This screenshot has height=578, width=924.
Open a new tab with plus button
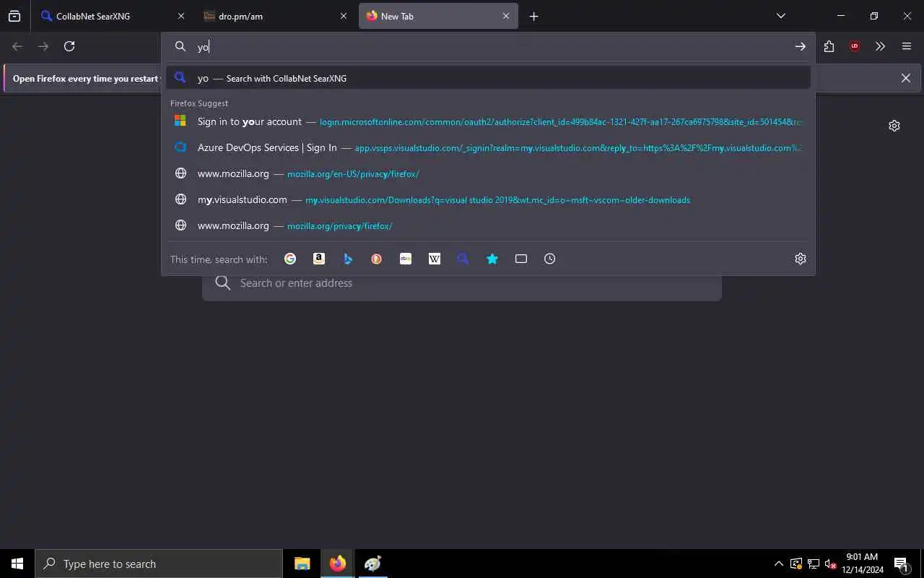coord(534,16)
